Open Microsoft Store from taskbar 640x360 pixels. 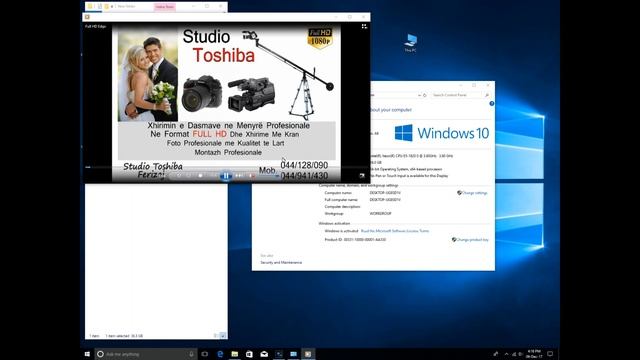249,354
